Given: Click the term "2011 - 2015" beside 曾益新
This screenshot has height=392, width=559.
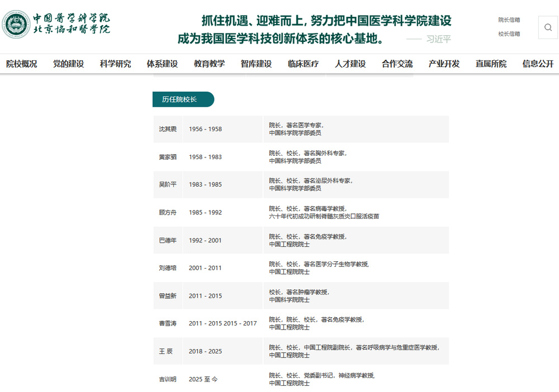Looking at the screenshot, I should pos(205,296).
